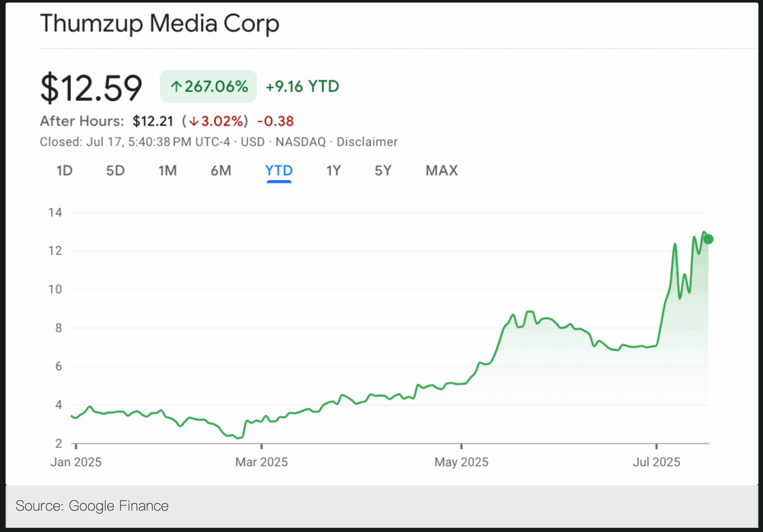Click the green 267.06% gain badge
This screenshot has width=763, height=532.
pos(209,86)
